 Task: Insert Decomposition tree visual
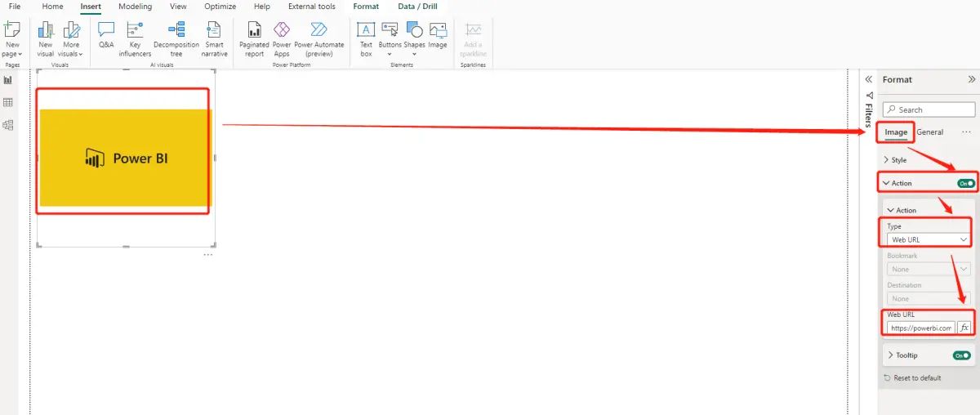click(176, 38)
